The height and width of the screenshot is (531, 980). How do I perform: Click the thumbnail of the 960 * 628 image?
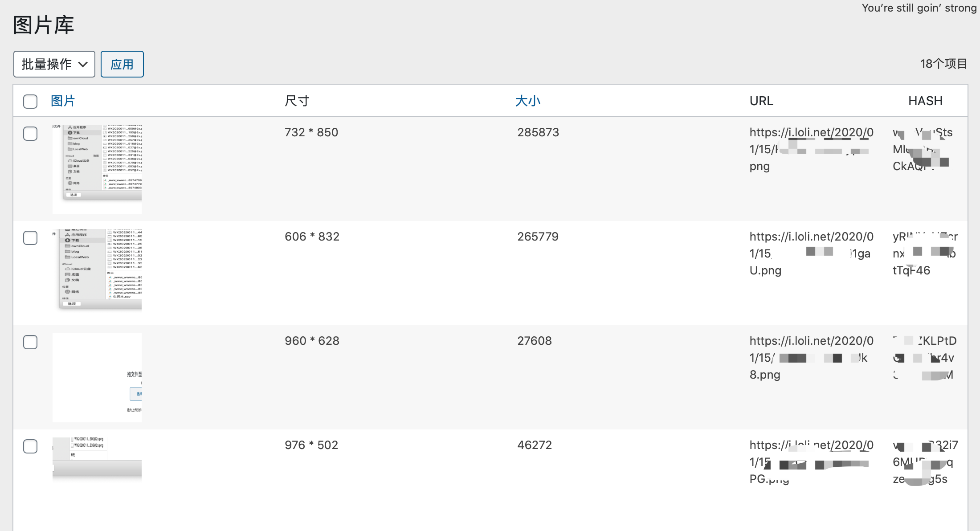(97, 377)
